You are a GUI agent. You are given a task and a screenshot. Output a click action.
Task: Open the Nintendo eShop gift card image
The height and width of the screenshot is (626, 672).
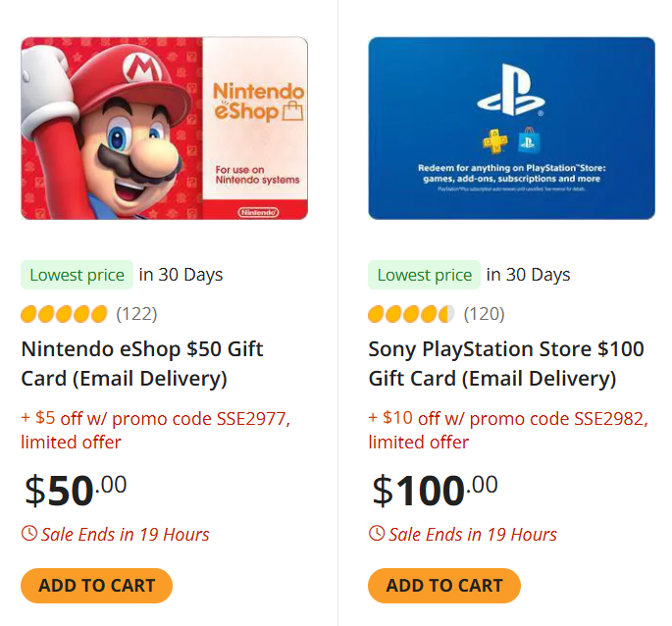[x=164, y=129]
